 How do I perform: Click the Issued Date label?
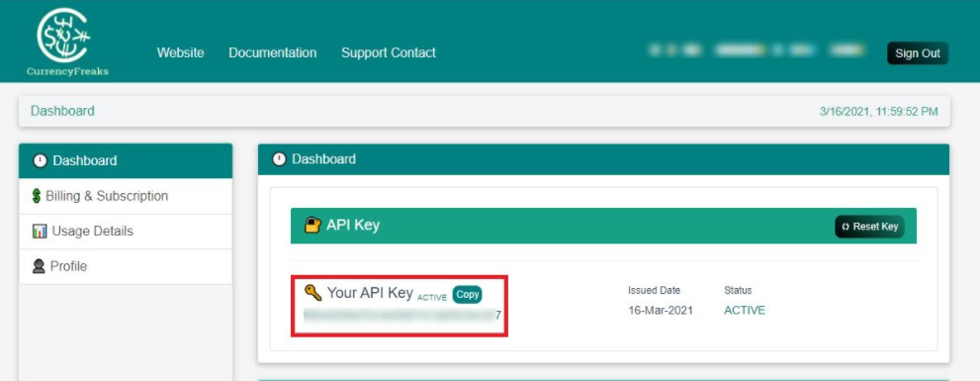tap(655, 290)
